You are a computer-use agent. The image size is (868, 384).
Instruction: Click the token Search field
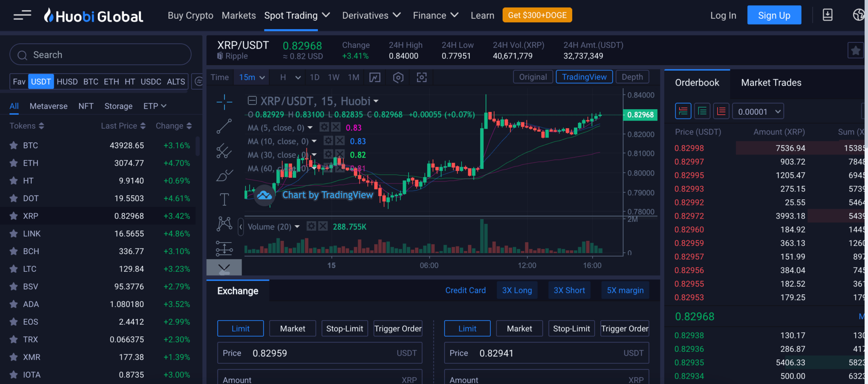tap(100, 55)
